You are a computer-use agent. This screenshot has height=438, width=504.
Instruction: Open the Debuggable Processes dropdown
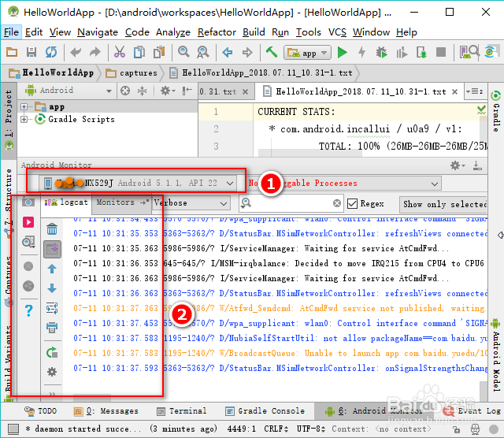tap(344, 184)
